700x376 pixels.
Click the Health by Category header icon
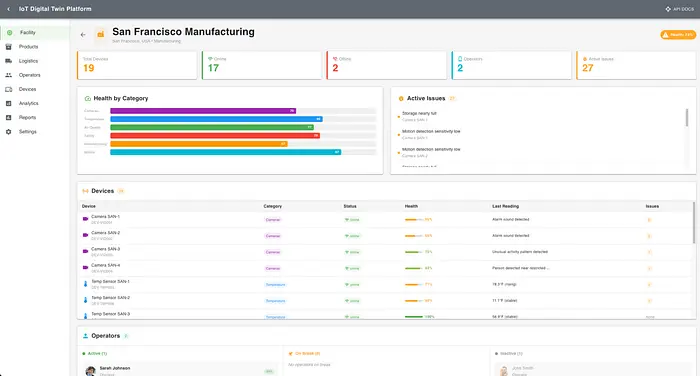88,98
